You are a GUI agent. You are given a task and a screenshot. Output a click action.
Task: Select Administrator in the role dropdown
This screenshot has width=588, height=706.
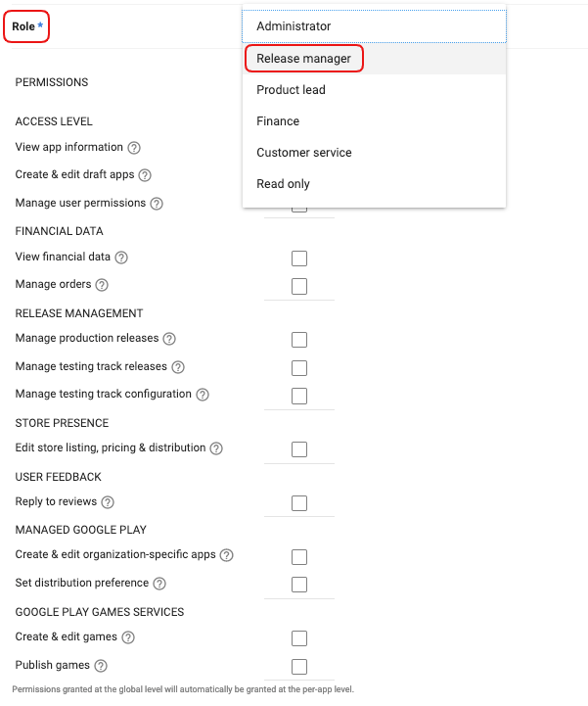[294, 26]
